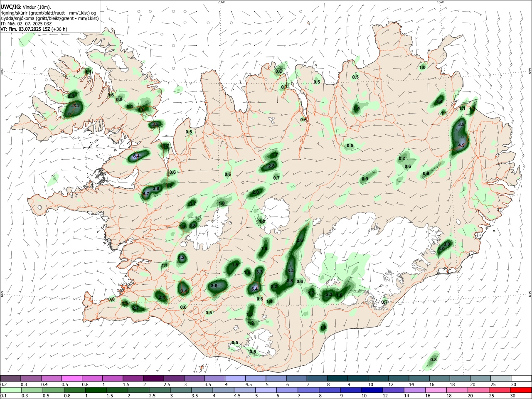Pick the dark purple swatch between 2 and 2.5, top legend
The image size is (532, 399).
pos(153,378)
